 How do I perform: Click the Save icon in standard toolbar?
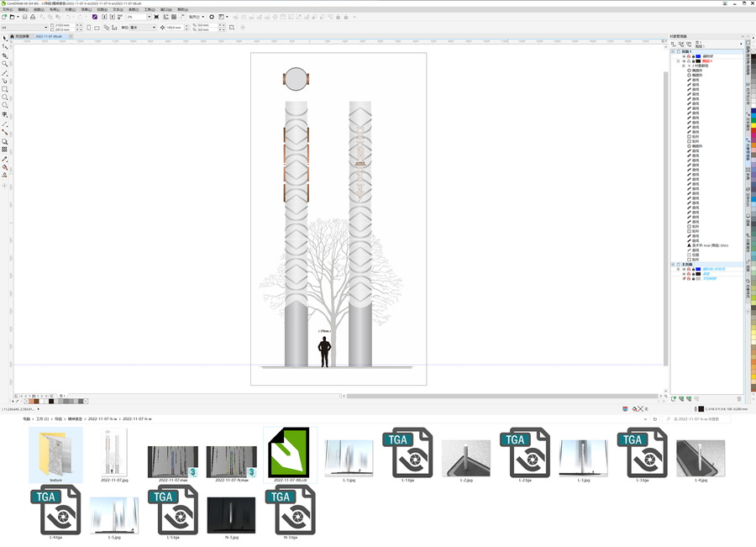pyautogui.click(x=24, y=17)
